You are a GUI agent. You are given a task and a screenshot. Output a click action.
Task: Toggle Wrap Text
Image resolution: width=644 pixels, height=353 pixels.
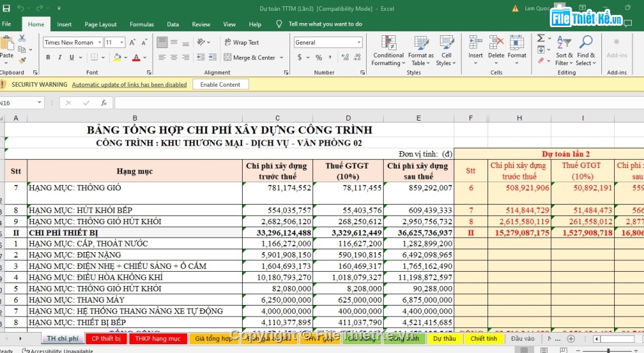(x=241, y=42)
